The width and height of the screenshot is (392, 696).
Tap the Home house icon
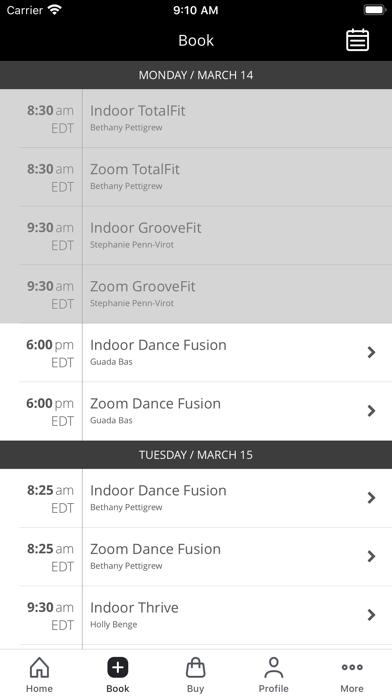39,668
